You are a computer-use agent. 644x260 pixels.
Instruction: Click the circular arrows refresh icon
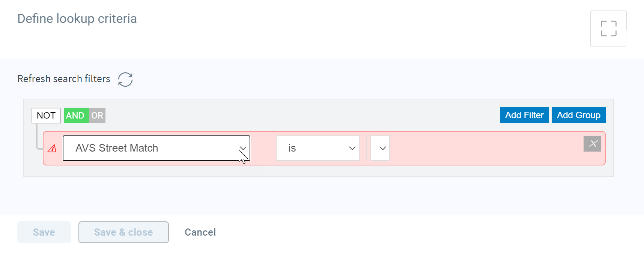coord(125,80)
